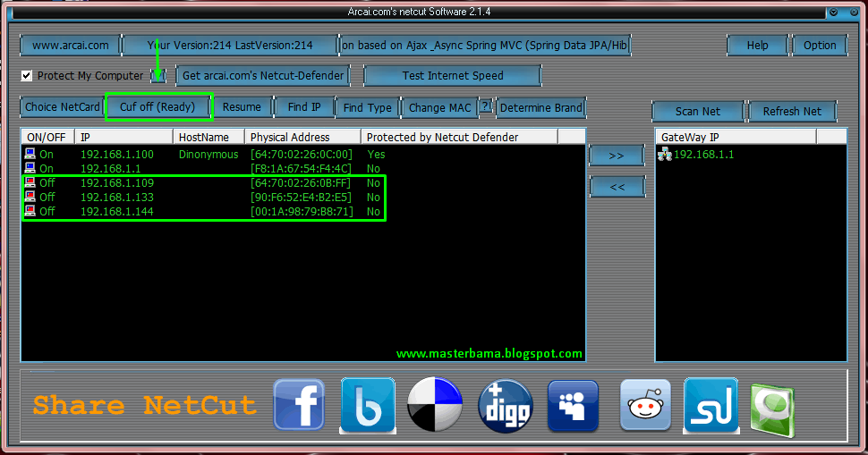This screenshot has width=868, height=455.
Task: Click the Find IP button
Action: click(x=304, y=106)
